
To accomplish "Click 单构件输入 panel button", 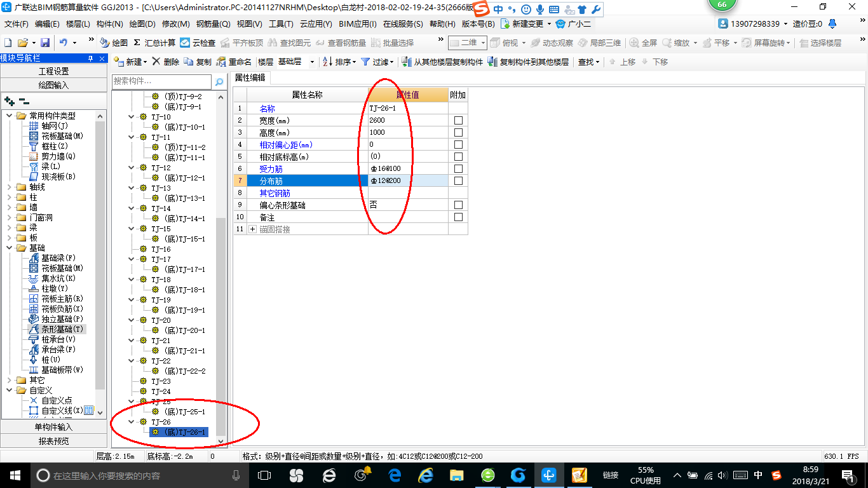I will click(x=53, y=427).
